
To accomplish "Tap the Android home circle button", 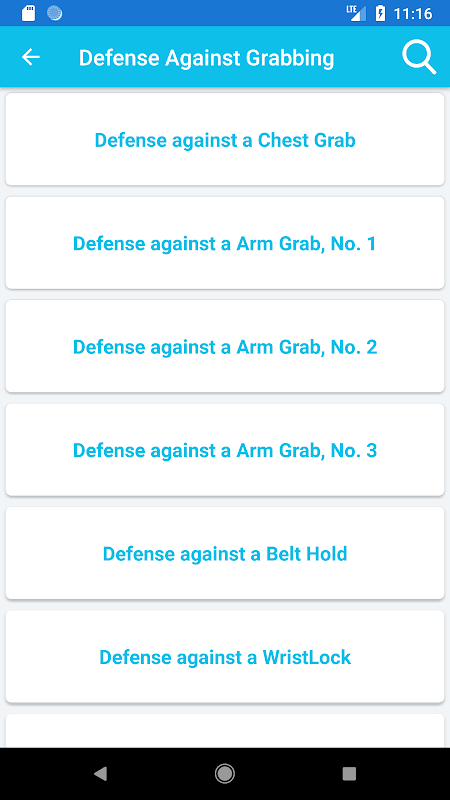I will click(224, 773).
